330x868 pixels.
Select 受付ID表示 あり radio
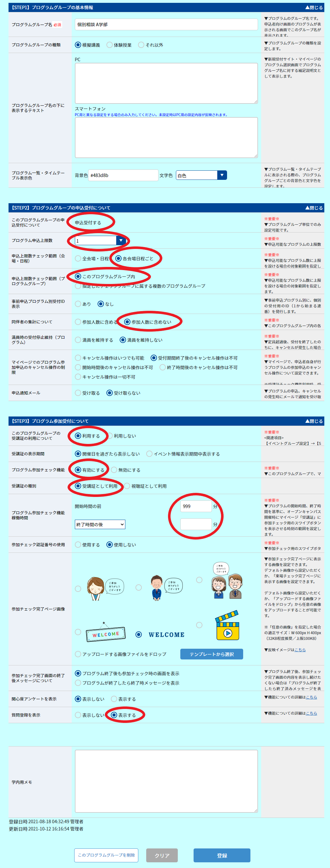point(78,304)
